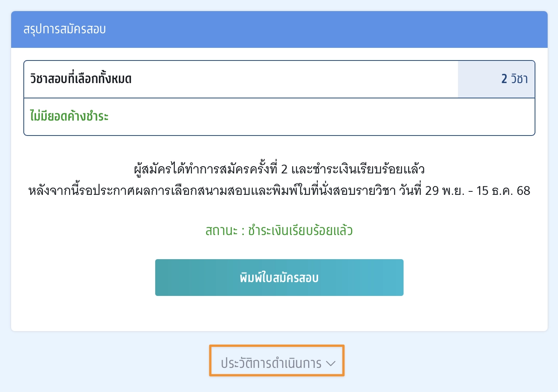Viewport: 558px width, 392px height.
Task: Click the date range 29 พ.ย. - 15 ธ.ค. 68
Action: tap(478, 191)
